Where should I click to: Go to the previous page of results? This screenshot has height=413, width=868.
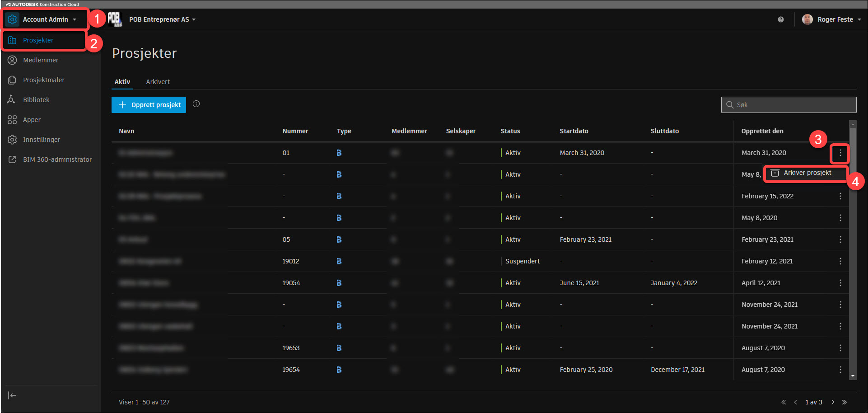795,402
